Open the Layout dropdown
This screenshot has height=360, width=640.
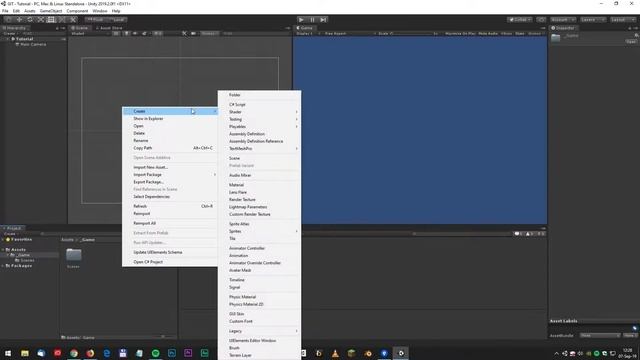(623, 20)
